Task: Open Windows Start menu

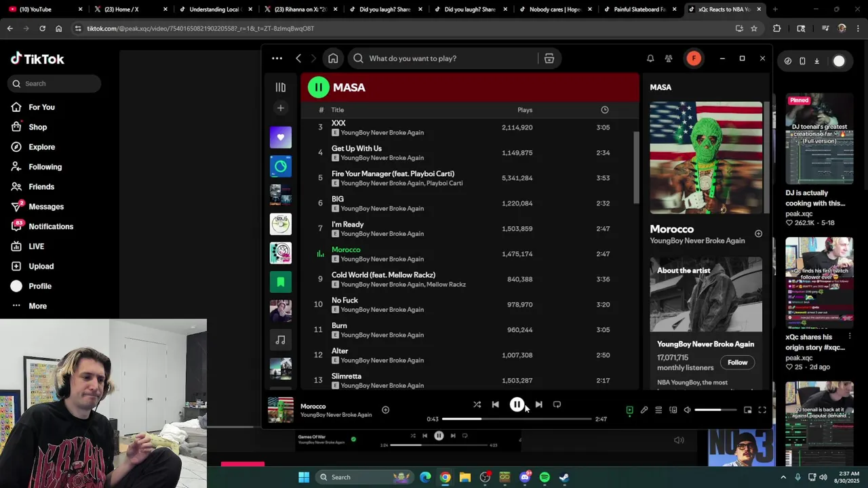Action: coord(304,477)
